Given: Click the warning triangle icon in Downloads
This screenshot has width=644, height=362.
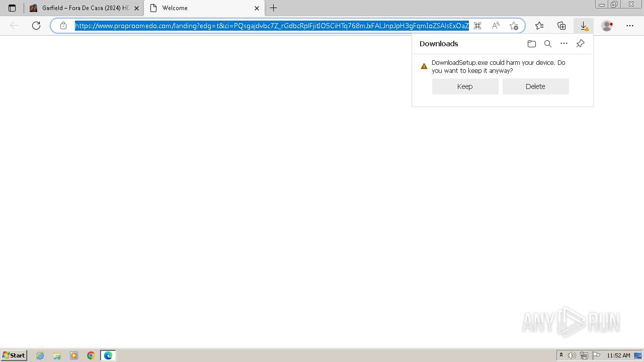Looking at the screenshot, I should point(424,66).
